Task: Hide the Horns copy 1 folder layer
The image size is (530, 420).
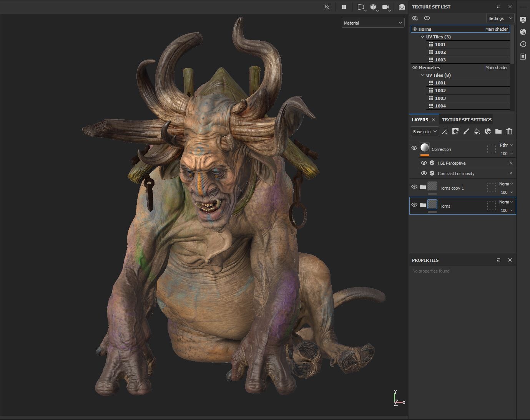Action: point(414,187)
